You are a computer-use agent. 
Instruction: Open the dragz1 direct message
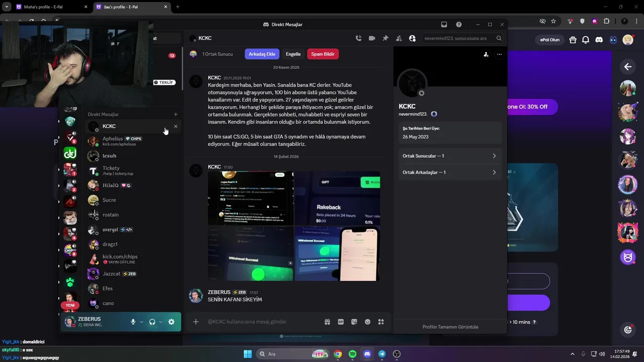coord(133,244)
